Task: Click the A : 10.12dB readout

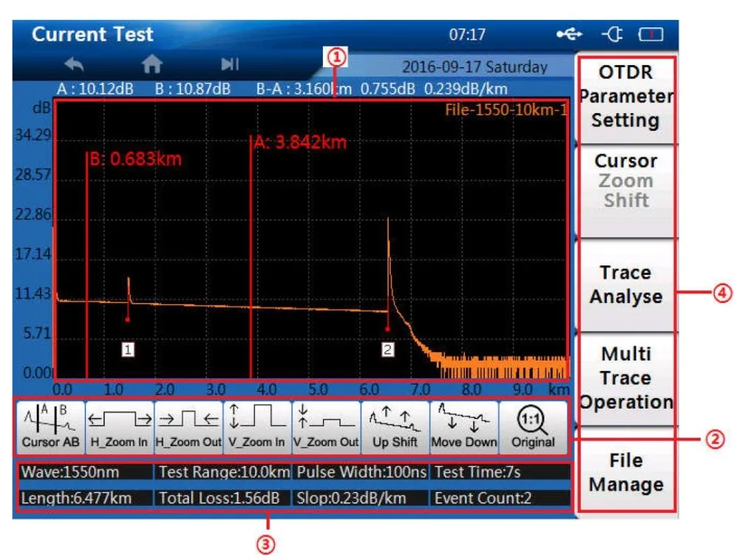Action: [95, 89]
